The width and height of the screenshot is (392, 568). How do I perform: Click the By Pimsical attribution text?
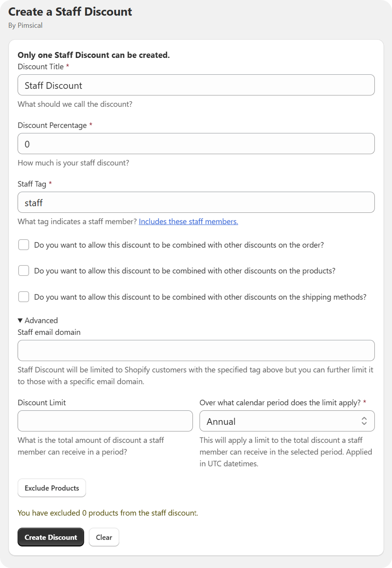tap(26, 25)
